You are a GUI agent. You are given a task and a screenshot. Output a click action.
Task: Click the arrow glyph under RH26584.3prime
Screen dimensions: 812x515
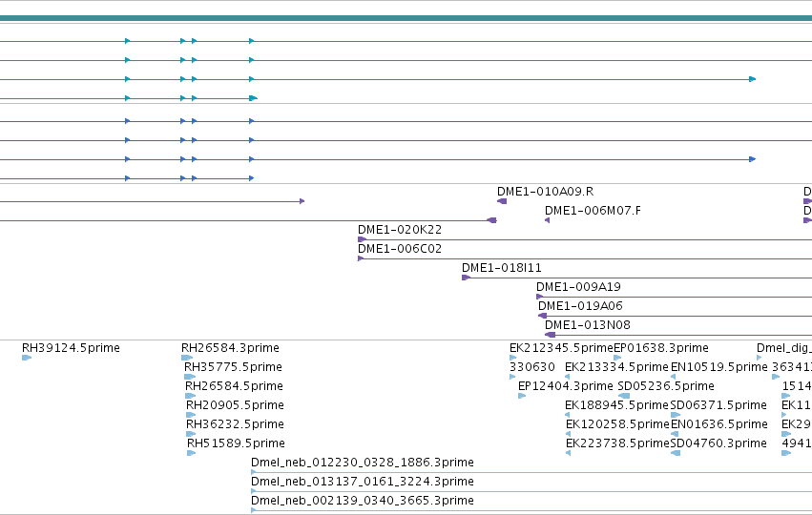coord(187,358)
